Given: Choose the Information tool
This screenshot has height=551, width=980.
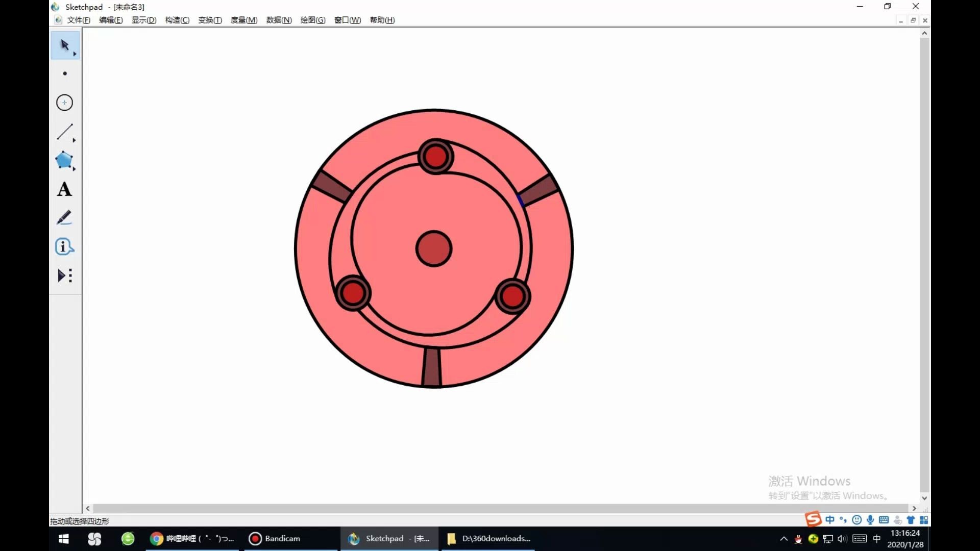Looking at the screenshot, I should click(65, 247).
